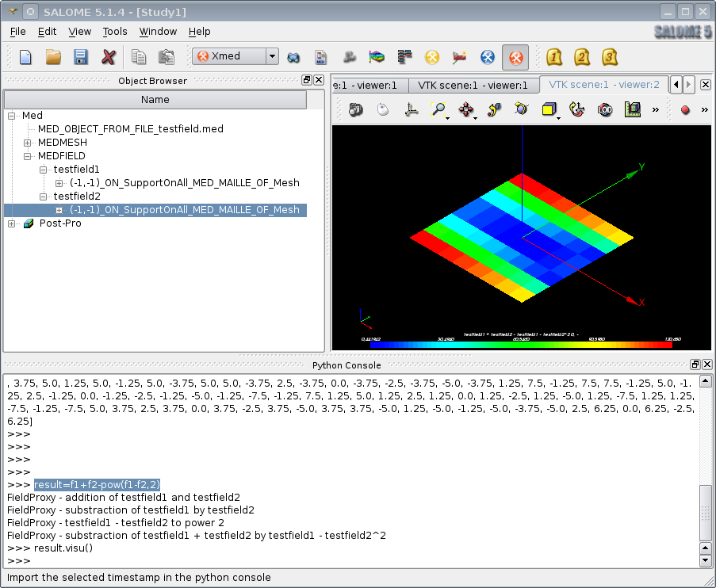Click the blue round module icon
The width and height of the screenshot is (716, 588).
[x=488, y=57]
